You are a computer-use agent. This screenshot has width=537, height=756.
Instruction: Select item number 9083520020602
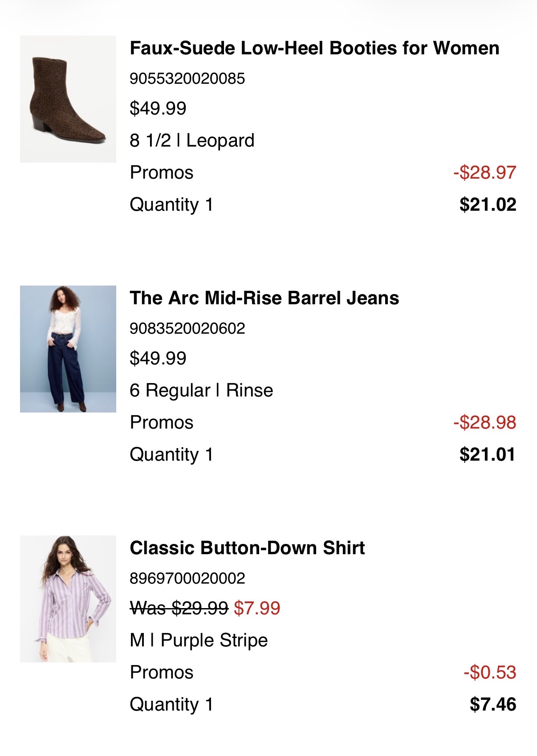187,329
